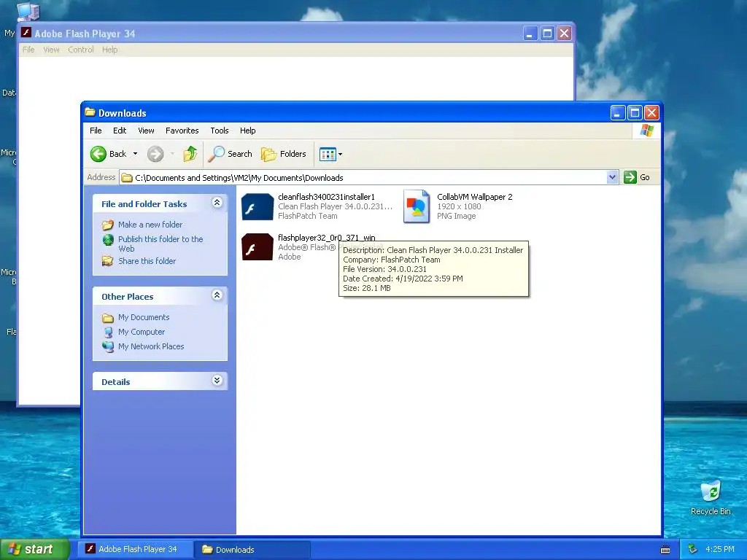Click the green Back arrow icon
This screenshot has height=560, width=747.
(98, 154)
